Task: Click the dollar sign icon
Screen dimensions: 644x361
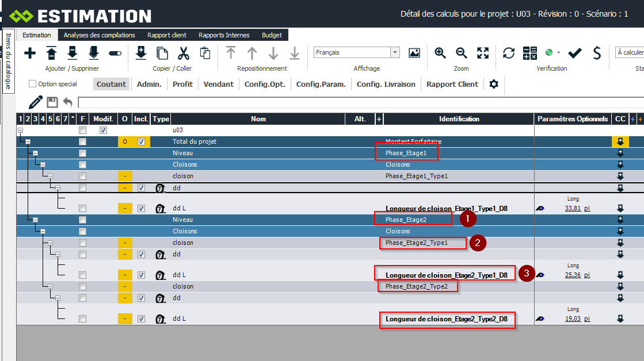Action: point(597,53)
